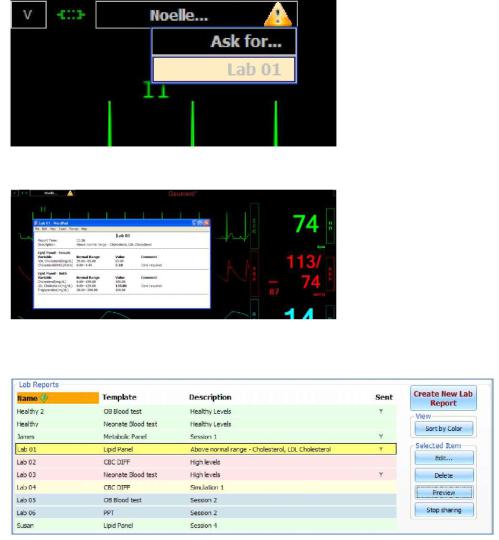This screenshot has width=499, height=540.
Task: Click the Lab 01 popup title bar
Action: pos(122,223)
